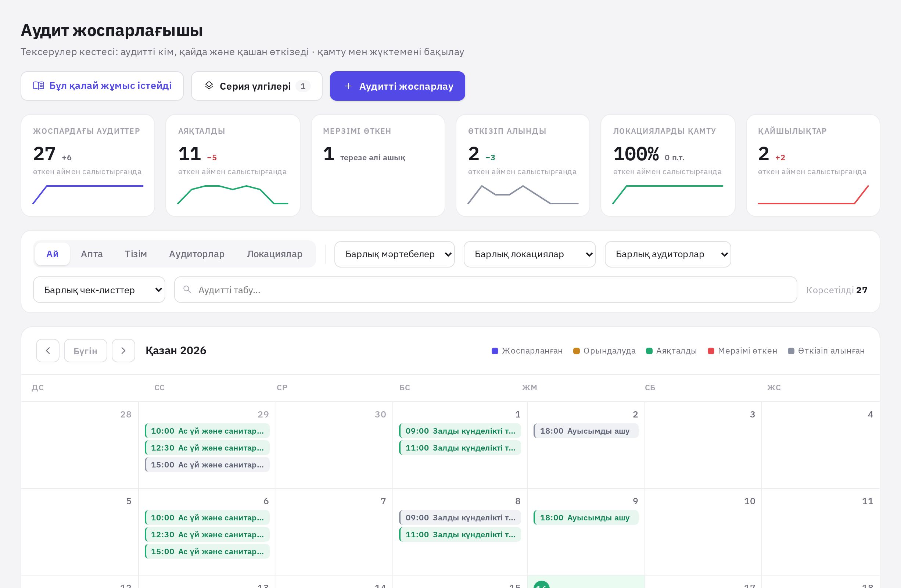Open 'Барлық аудиторлар' auditor filter

668,254
